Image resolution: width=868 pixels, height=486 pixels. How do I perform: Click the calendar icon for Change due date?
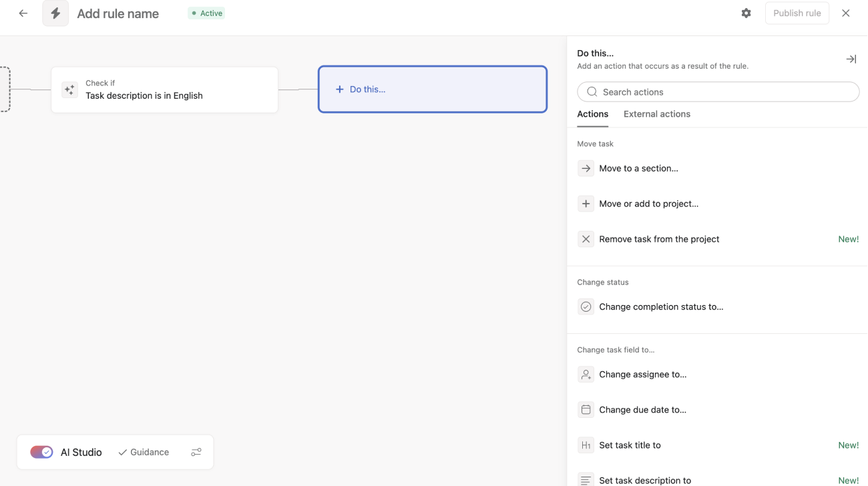pos(586,409)
